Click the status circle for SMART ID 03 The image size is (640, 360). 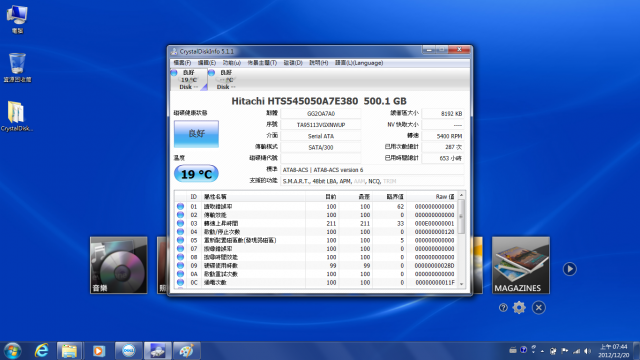(x=180, y=223)
